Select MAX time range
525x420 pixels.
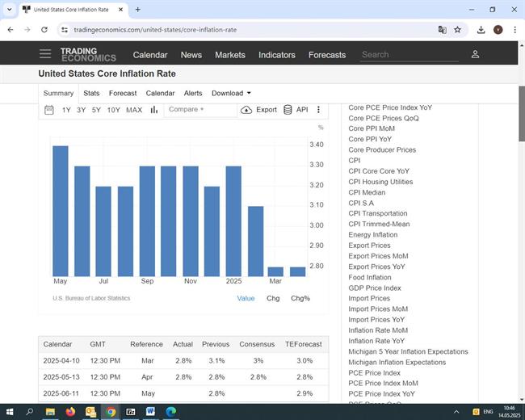click(134, 110)
